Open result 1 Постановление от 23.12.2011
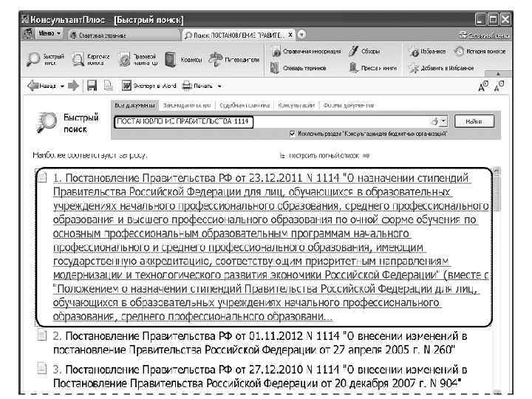This screenshot has width=532, height=399. [270, 247]
